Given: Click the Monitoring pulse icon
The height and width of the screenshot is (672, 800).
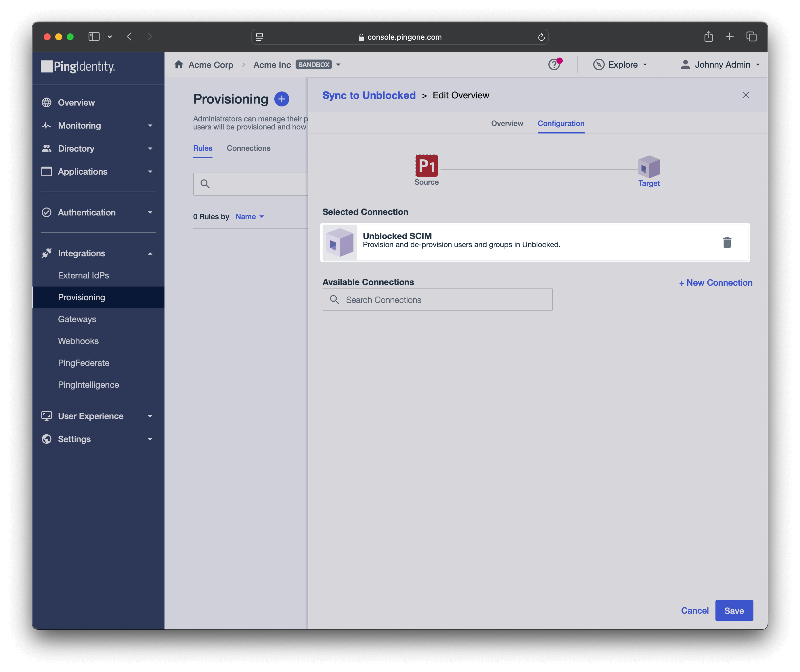Looking at the screenshot, I should tap(47, 125).
